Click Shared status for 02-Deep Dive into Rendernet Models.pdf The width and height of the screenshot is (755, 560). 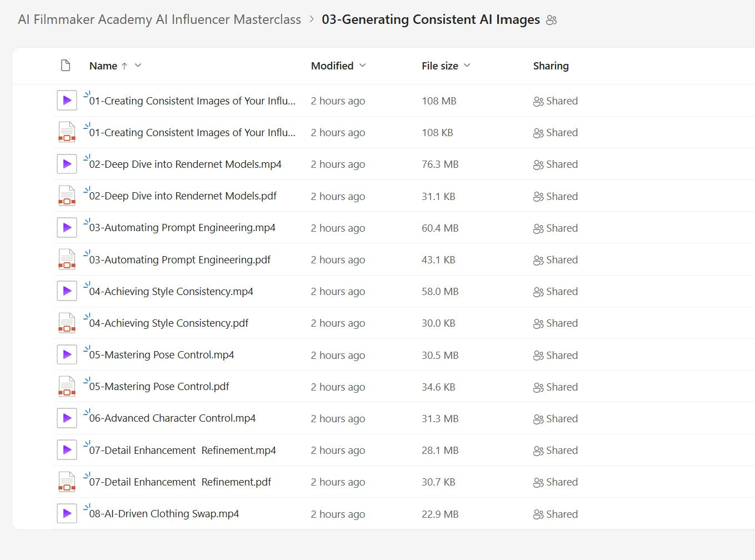556,197
